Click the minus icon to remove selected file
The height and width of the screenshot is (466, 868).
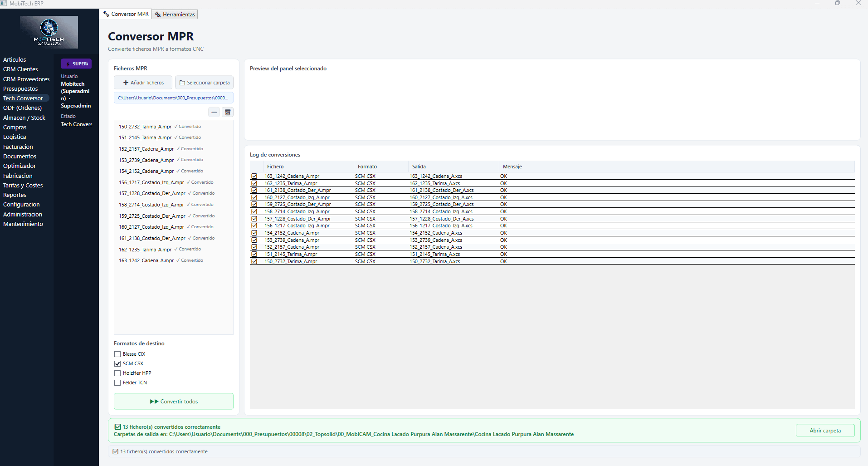(x=214, y=112)
